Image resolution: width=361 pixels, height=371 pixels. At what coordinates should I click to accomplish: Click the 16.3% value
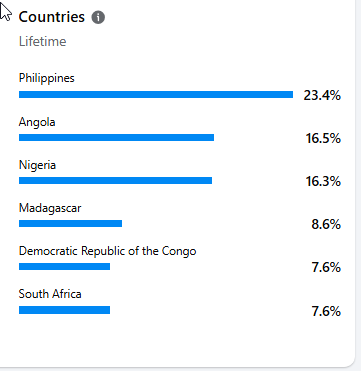click(323, 181)
